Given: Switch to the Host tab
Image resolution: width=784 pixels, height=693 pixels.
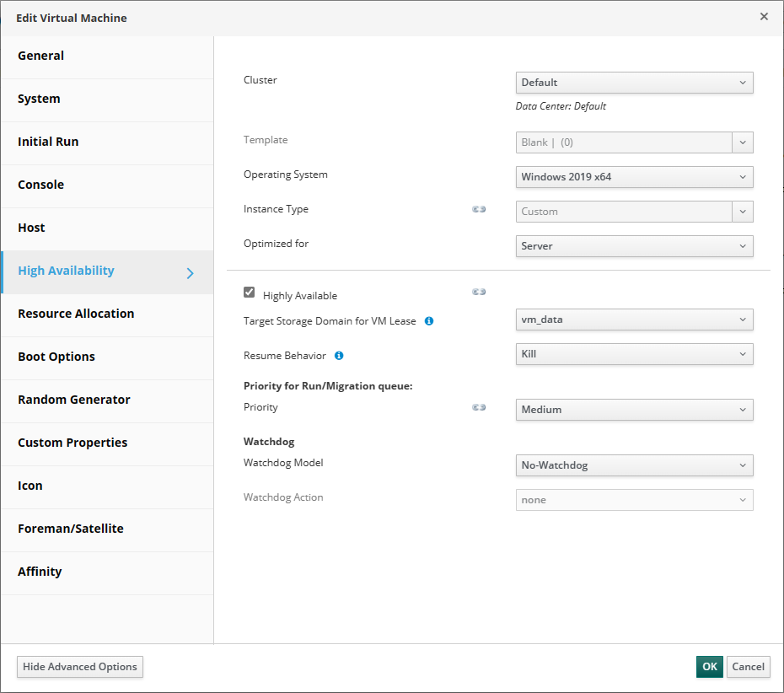Looking at the screenshot, I should pyautogui.click(x=107, y=228).
